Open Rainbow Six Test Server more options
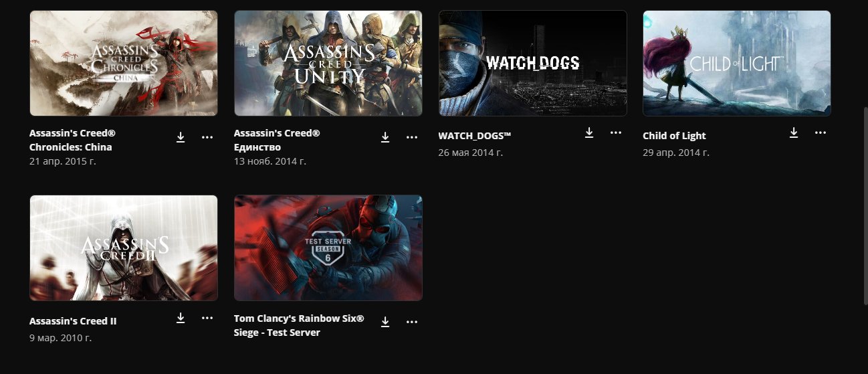This screenshot has width=868, height=374. click(x=412, y=322)
